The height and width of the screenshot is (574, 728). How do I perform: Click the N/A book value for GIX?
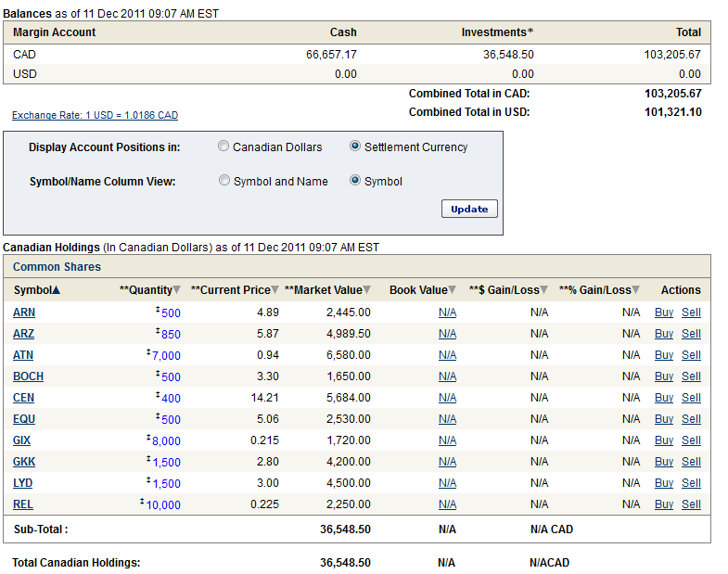point(447,440)
